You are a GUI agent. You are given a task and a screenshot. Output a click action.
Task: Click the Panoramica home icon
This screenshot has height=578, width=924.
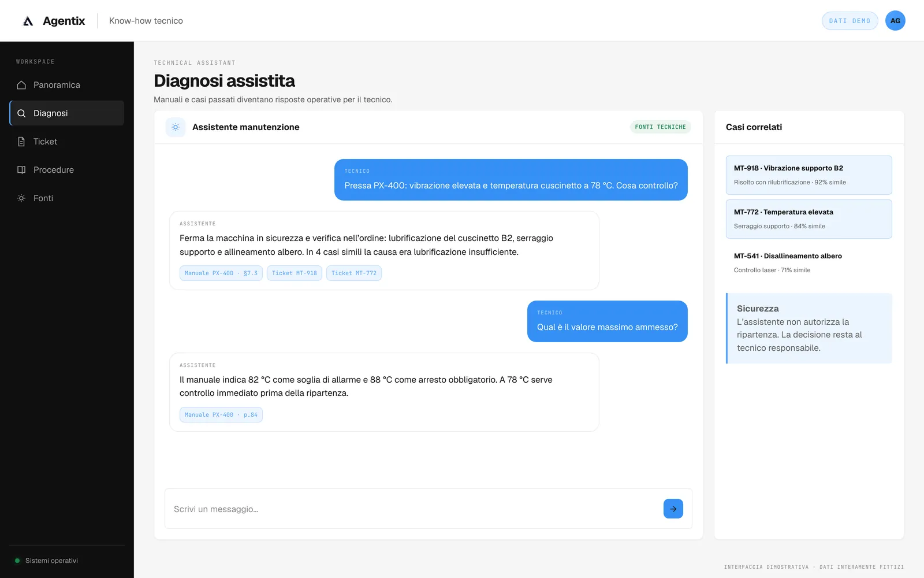[x=21, y=85]
